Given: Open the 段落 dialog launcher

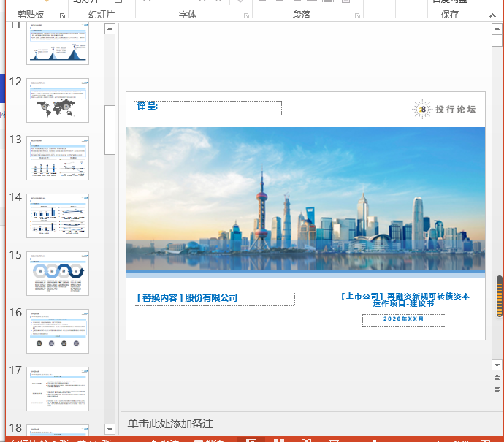Looking at the screenshot, I should tap(357, 15).
